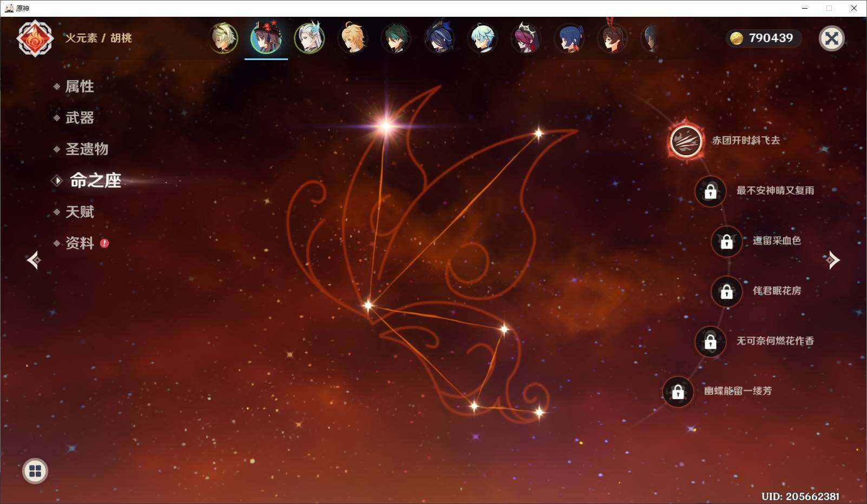867x504 pixels.
Task: Go to next character with right arrow
Action: click(x=832, y=260)
